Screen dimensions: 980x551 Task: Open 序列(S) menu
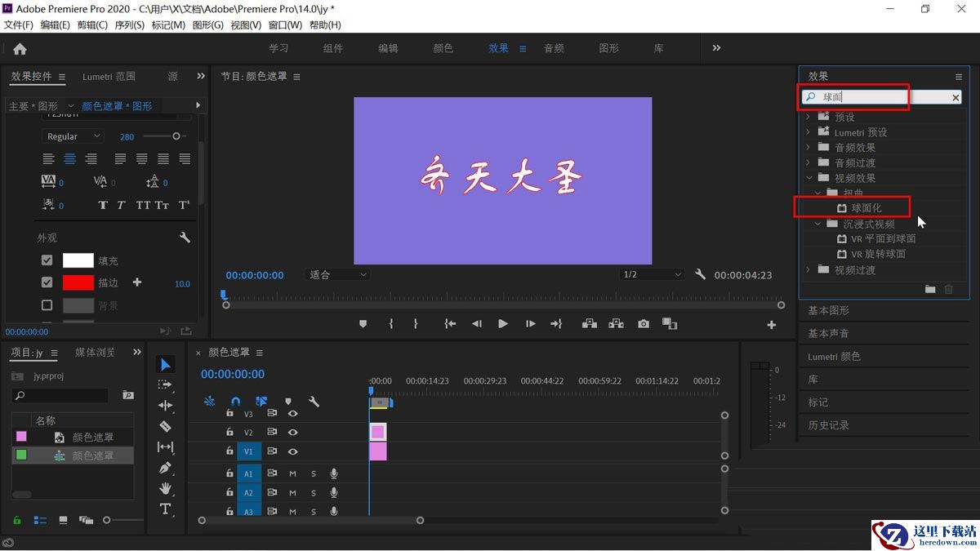129,25
